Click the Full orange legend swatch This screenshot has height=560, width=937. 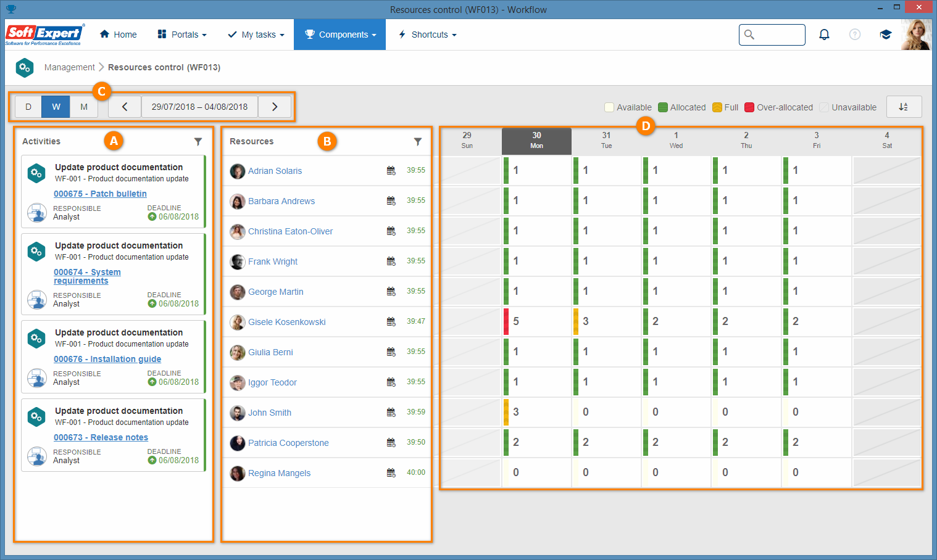[x=717, y=107]
